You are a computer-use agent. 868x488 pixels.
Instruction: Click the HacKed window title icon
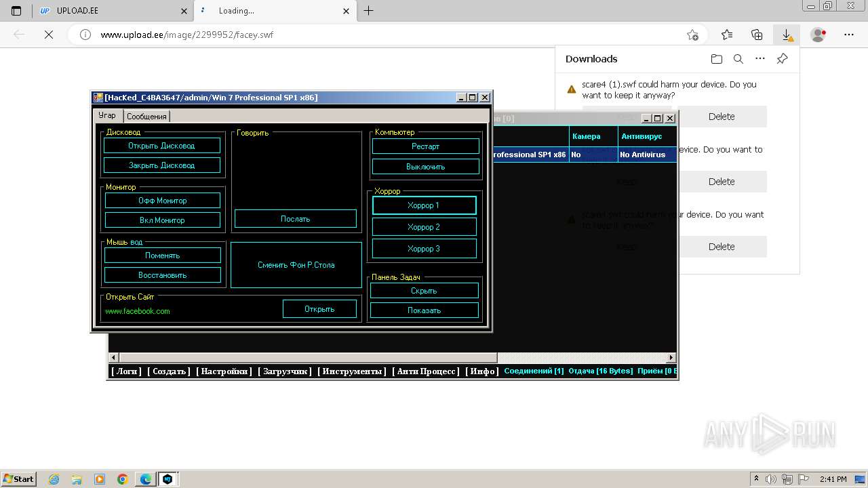(x=98, y=98)
